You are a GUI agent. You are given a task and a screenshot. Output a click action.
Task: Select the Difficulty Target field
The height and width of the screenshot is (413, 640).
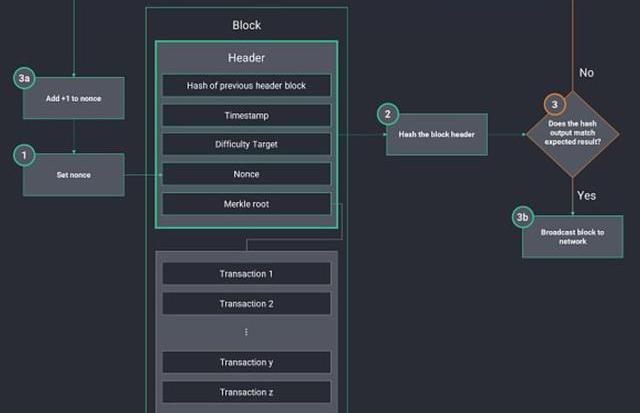click(x=246, y=144)
